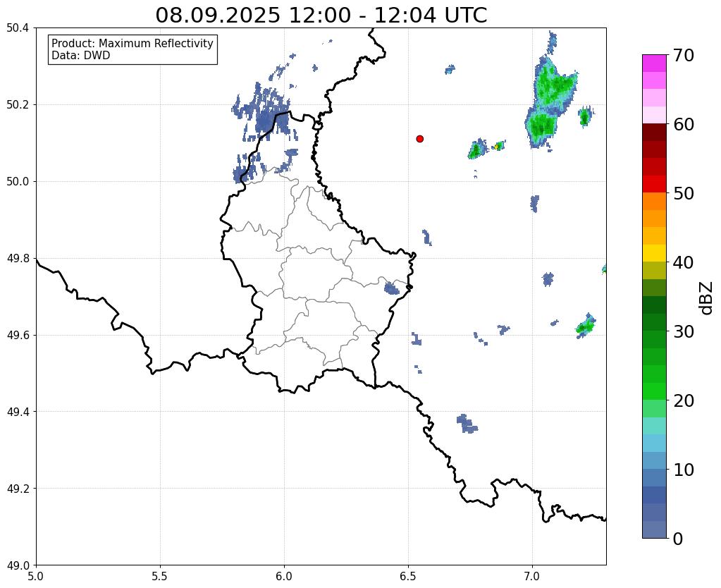Click the colorbar tick label 0

coord(678,539)
